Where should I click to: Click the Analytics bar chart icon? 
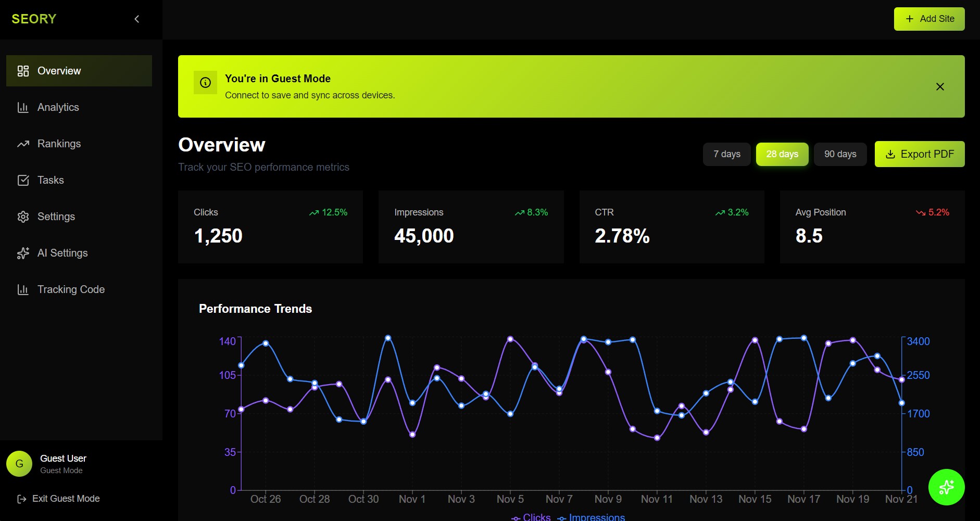(x=23, y=107)
